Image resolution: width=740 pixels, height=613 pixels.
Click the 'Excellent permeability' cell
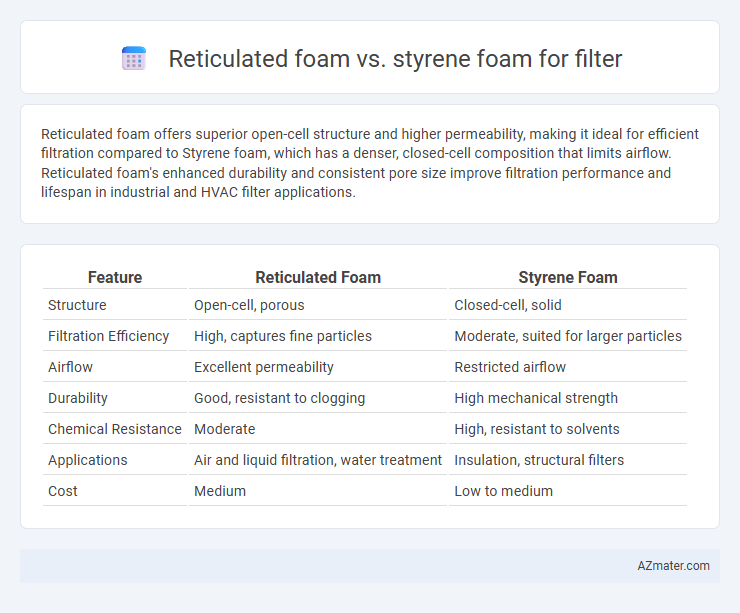coord(264,367)
